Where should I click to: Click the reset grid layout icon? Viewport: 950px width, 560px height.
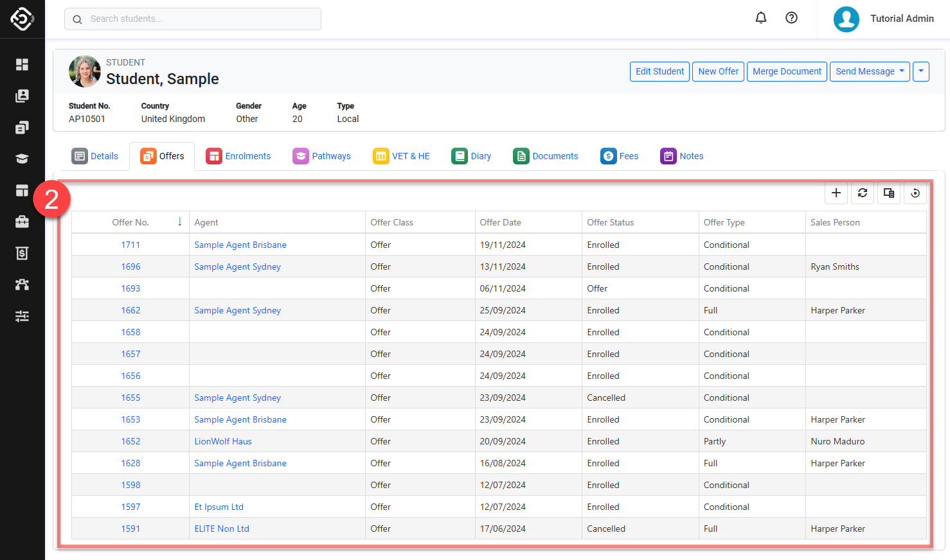(x=915, y=193)
